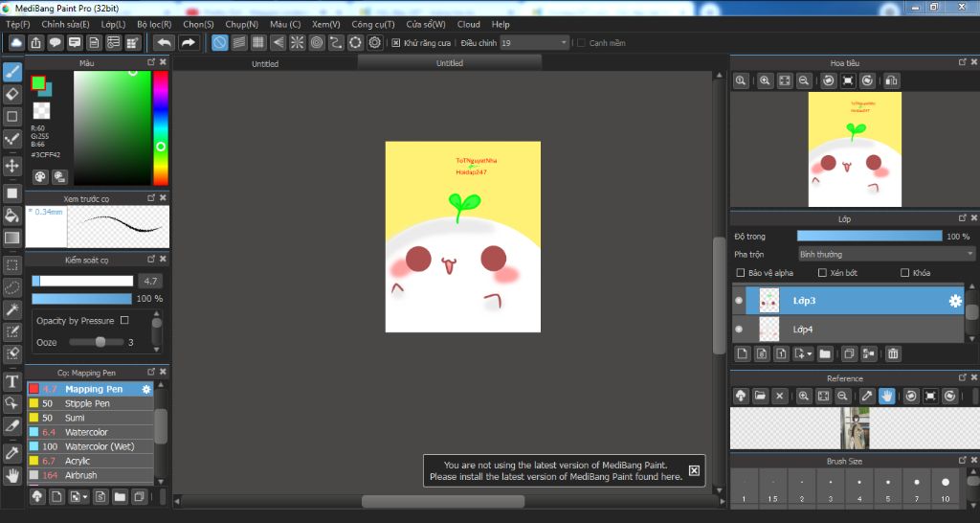Toggle the Khử răng cưa checkbox
Viewport: 980px width, 523px height.
395,43
